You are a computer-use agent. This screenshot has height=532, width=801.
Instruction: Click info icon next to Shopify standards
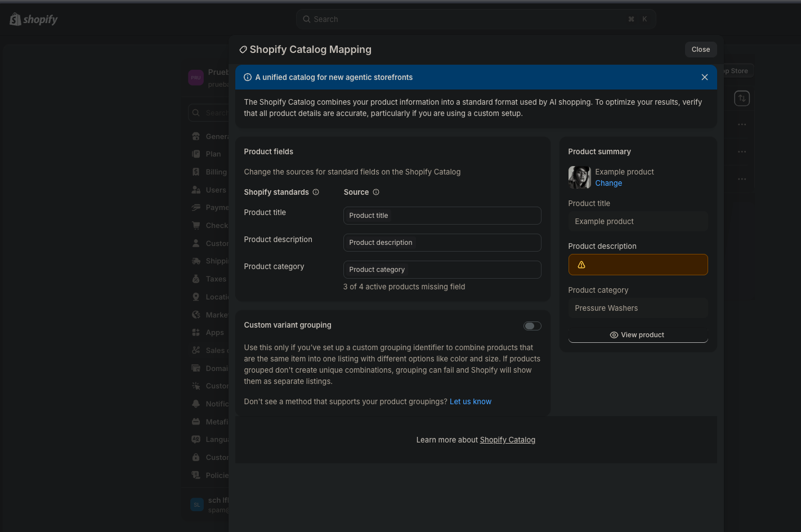[316, 192]
